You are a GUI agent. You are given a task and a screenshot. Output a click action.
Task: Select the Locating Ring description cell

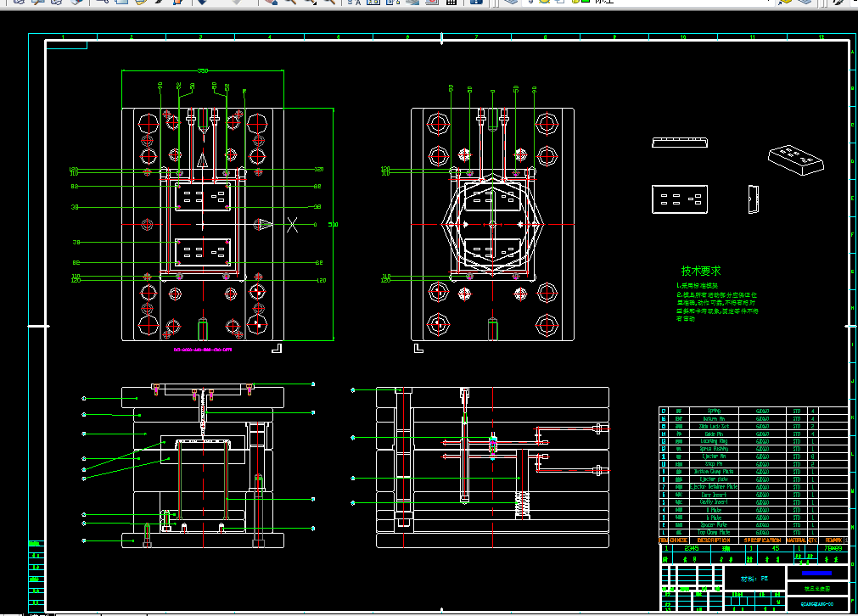[x=714, y=441]
